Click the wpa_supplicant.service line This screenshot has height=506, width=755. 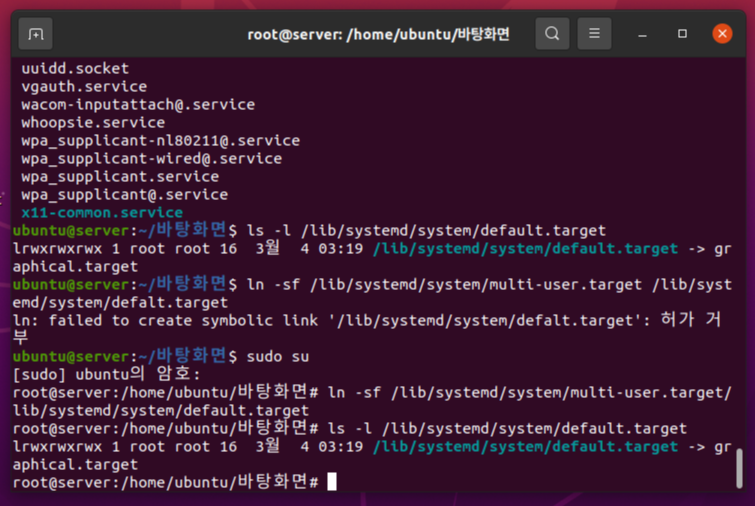tap(120, 177)
